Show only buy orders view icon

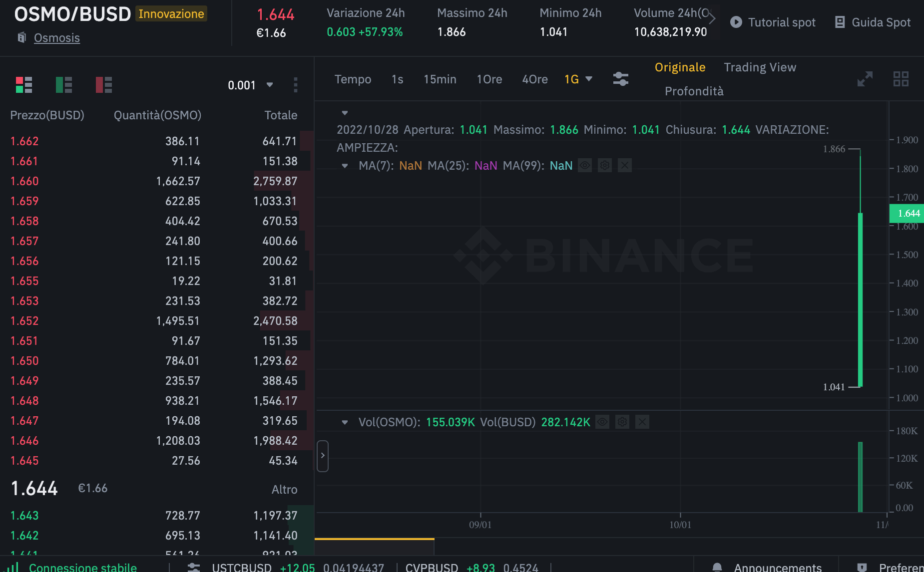coord(64,85)
